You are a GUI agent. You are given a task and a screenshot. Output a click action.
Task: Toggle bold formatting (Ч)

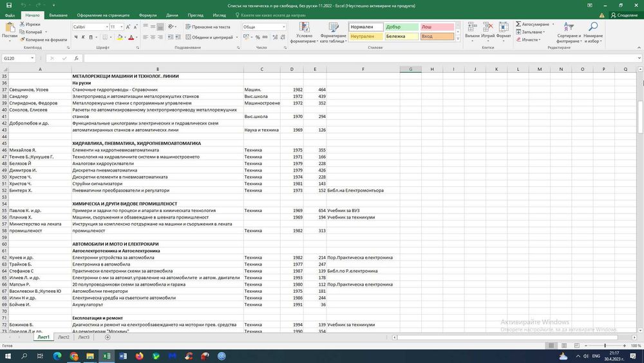(76, 37)
